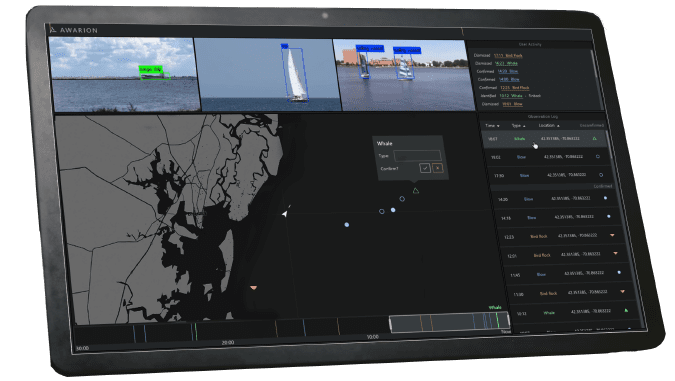This screenshot has width=675, height=381.
Task: Sort the observation log by Location column
Action: click(549, 125)
